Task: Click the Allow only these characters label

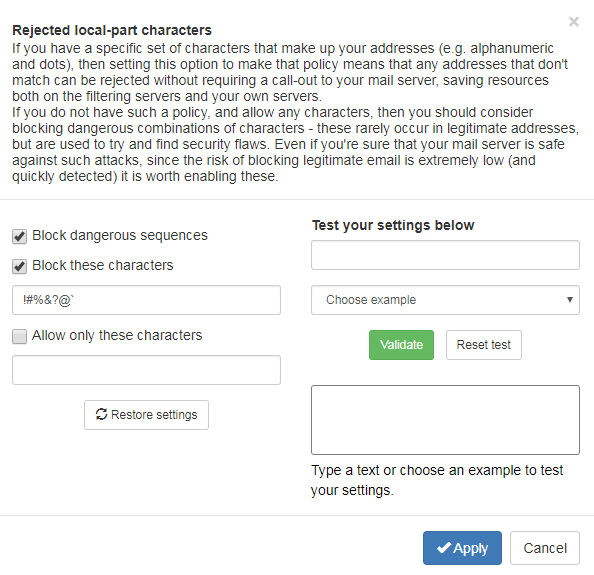Action: click(117, 336)
